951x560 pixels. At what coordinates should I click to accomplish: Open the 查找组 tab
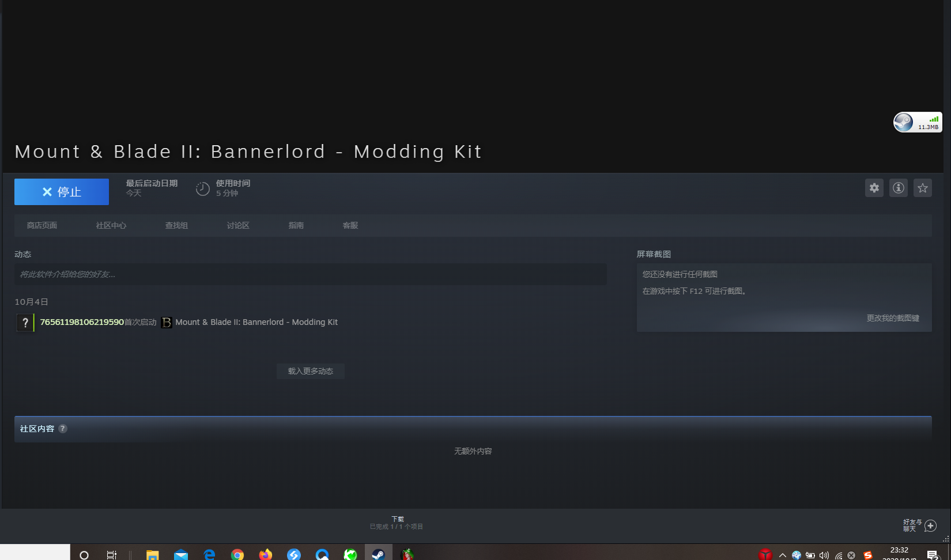click(176, 225)
